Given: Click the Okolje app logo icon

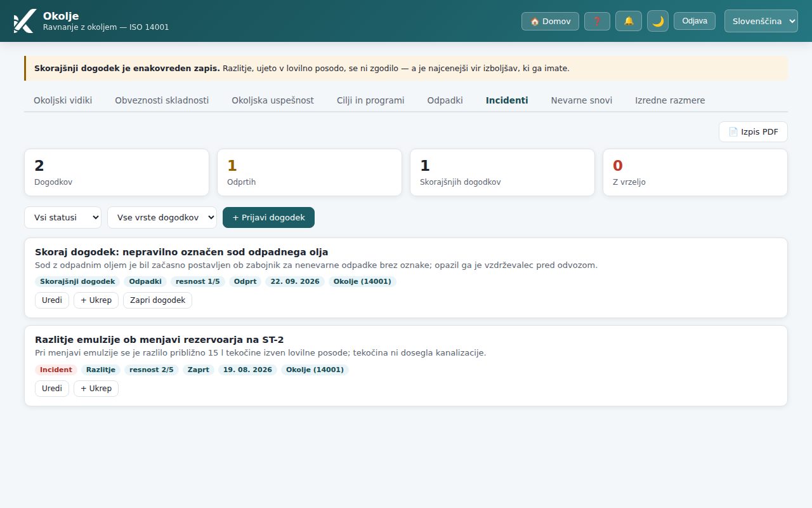Looking at the screenshot, I should coord(24,21).
